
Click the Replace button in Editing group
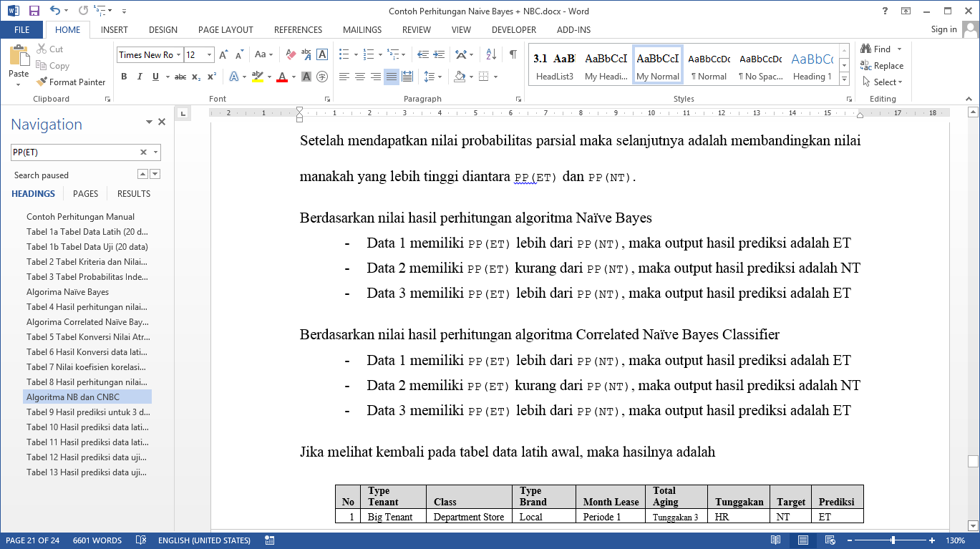tap(882, 66)
